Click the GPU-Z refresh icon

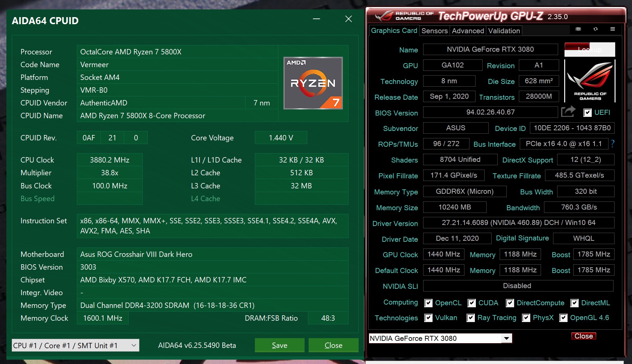tap(595, 29)
